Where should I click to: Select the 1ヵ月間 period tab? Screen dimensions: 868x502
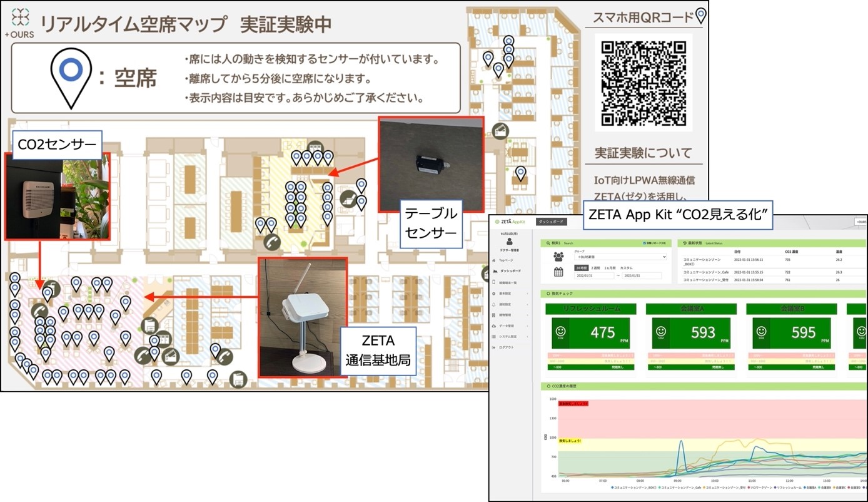610,268
